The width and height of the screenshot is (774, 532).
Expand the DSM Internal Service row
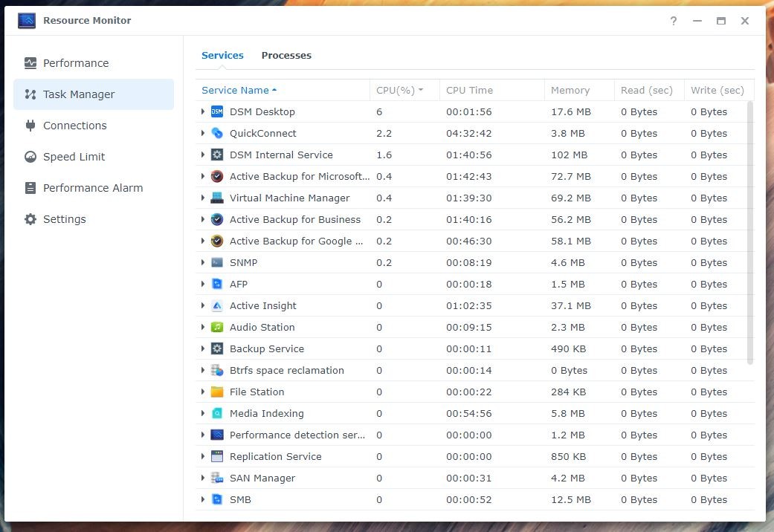coord(203,155)
